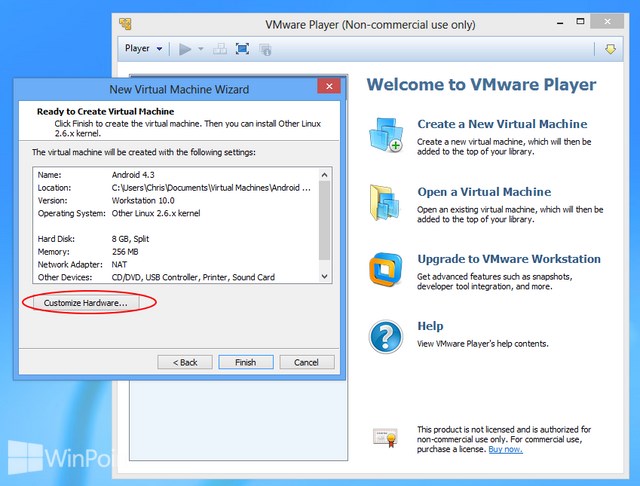Minimize the VMware Player window
This screenshot has height=486, width=640.
point(560,23)
